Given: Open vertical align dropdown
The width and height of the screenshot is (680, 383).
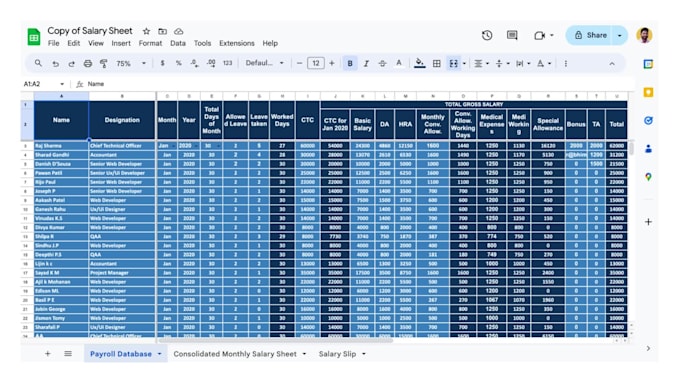Looking at the screenshot, I should [x=502, y=63].
